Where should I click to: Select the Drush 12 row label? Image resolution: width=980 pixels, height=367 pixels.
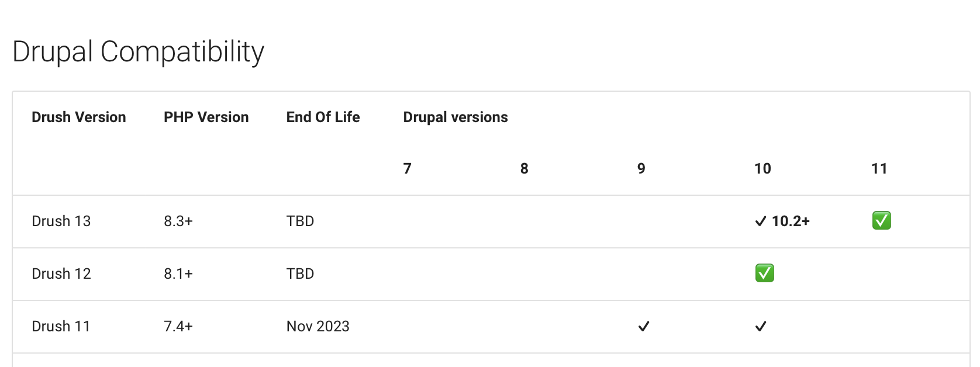[61, 273]
